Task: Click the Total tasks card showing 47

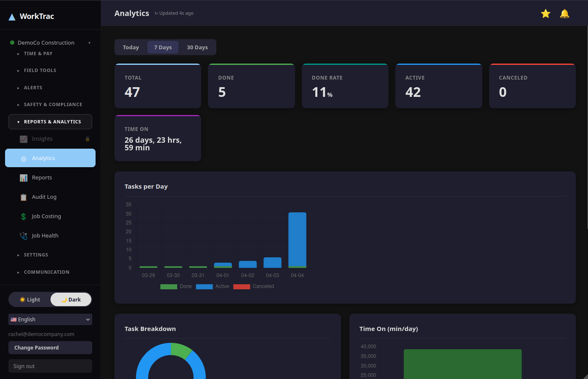Action: 158,86
